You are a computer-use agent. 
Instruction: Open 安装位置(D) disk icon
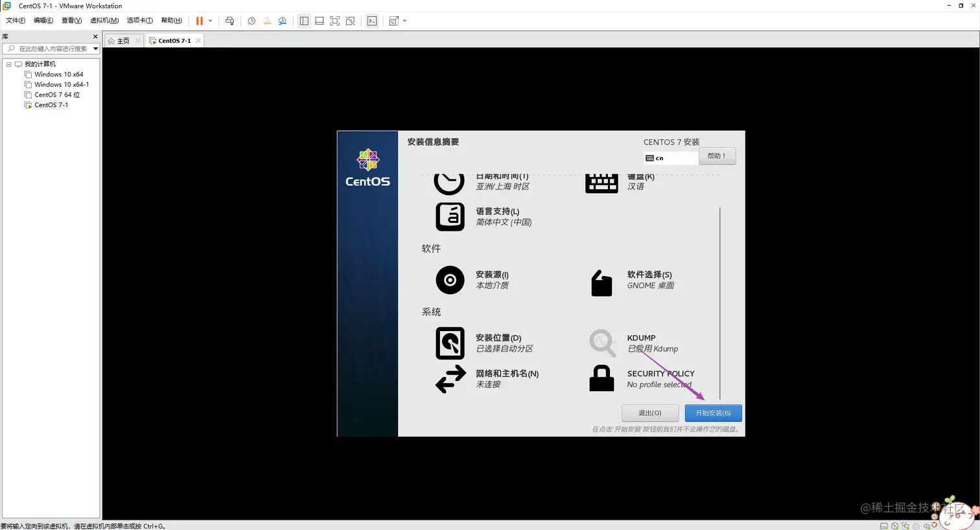coord(450,343)
